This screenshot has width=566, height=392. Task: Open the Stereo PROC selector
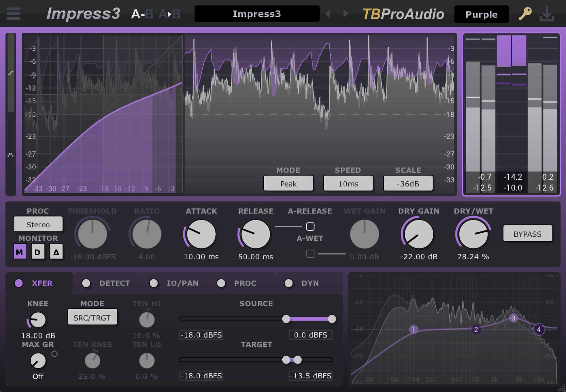click(x=38, y=224)
